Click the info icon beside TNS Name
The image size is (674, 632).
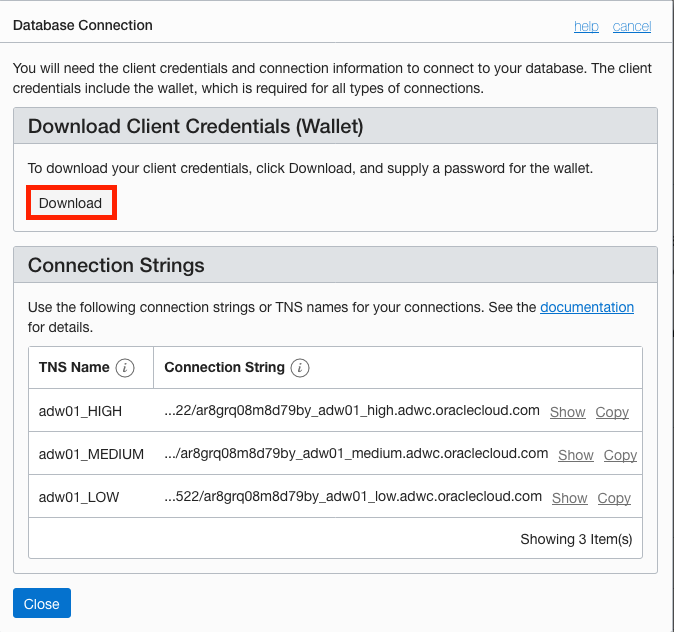pyautogui.click(x=125, y=368)
